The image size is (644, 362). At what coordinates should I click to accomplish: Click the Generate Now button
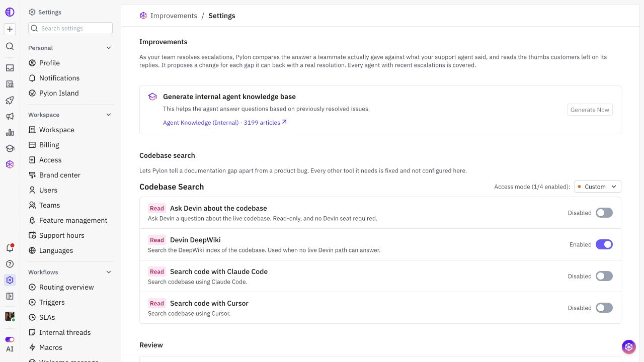tap(590, 110)
